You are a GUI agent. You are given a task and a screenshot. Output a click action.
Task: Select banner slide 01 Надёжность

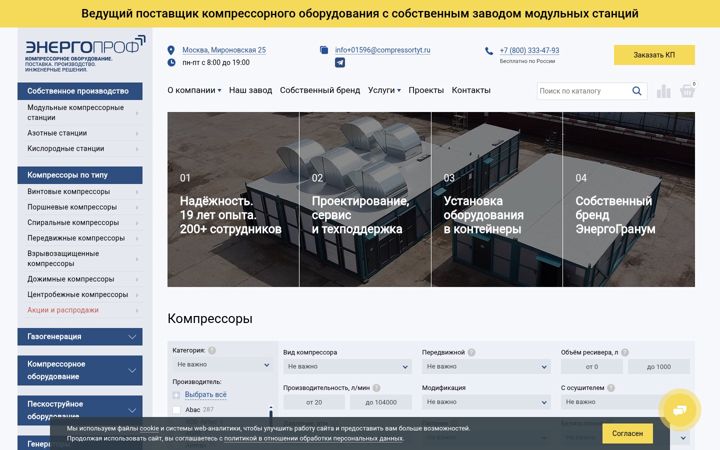[x=233, y=200]
